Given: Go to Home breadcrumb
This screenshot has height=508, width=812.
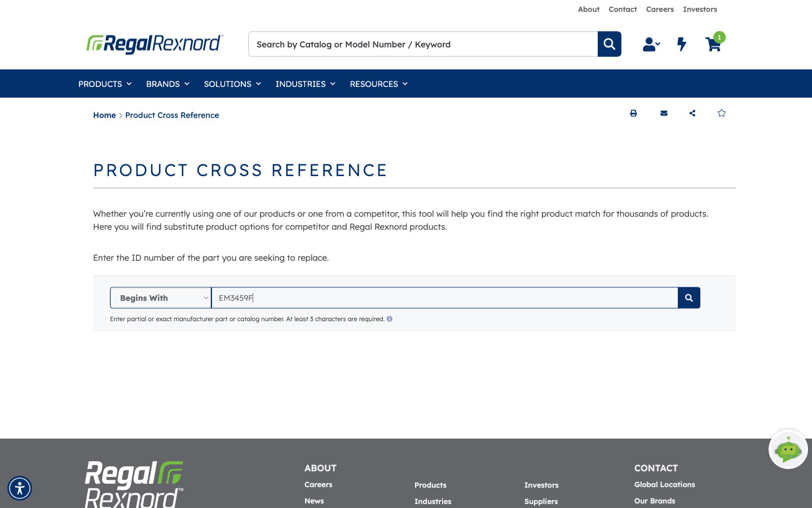Looking at the screenshot, I should 104,115.
